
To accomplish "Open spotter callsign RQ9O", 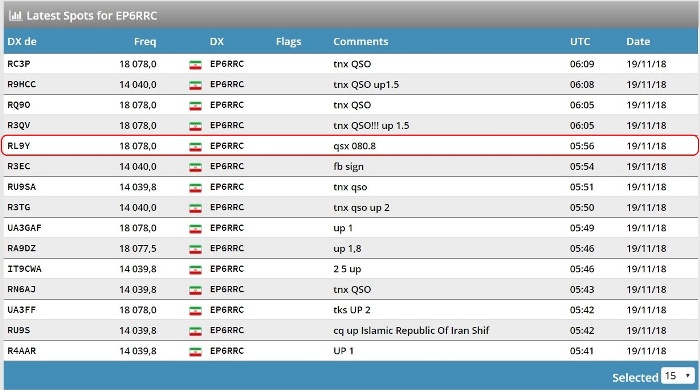I will 19,105.
